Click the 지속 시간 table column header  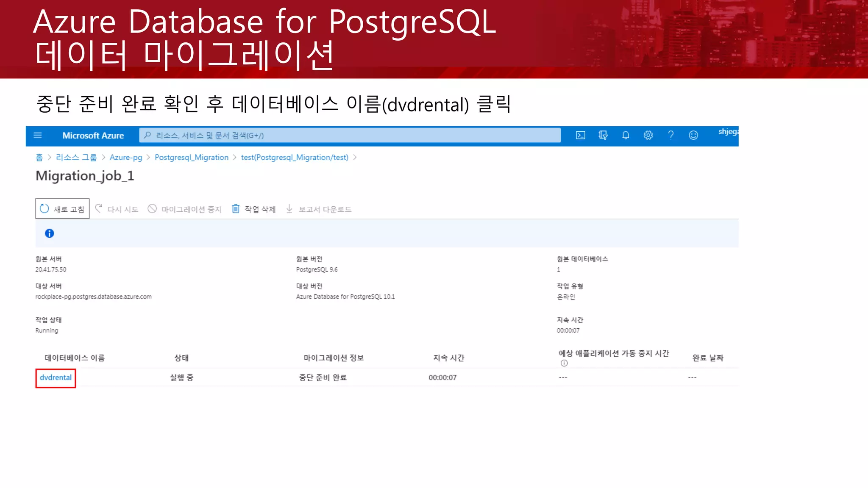pyautogui.click(x=448, y=358)
